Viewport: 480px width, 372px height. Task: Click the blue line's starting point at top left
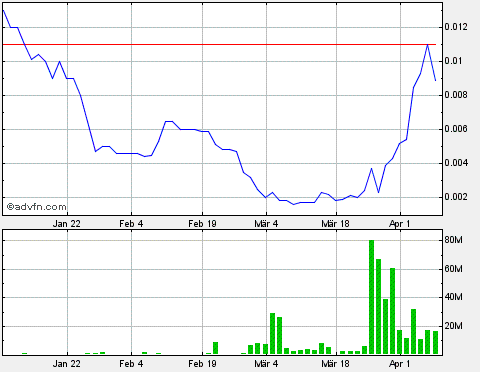click(x=3, y=10)
